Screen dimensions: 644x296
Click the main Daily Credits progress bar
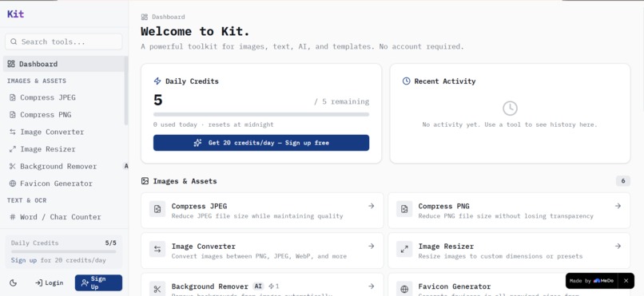[261, 114]
